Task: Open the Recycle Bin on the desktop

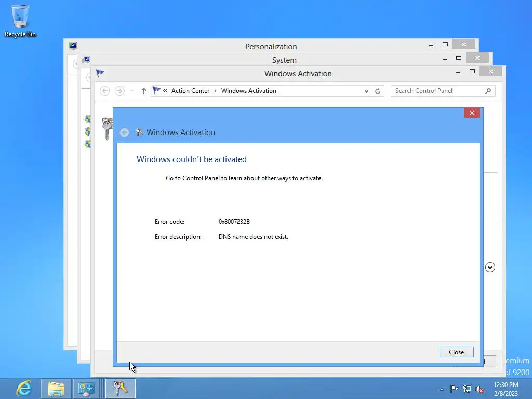Action: coord(20,21)
